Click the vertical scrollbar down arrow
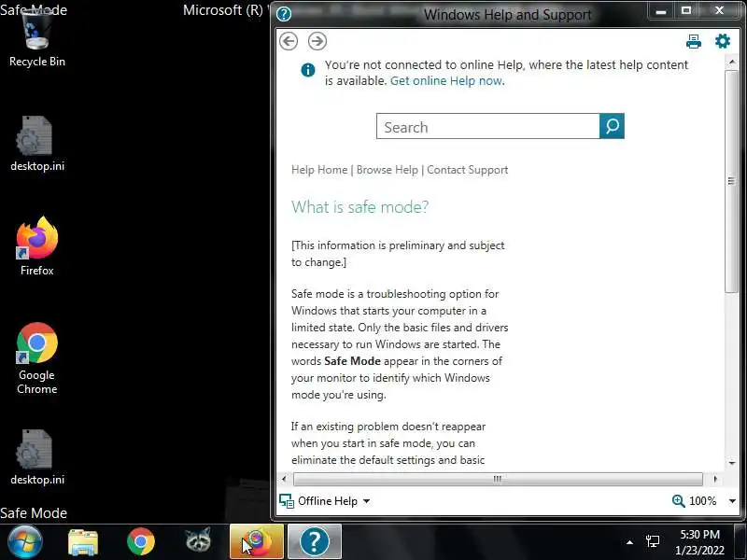This screenshot has width=747, height=560. (x=731, y=462)
